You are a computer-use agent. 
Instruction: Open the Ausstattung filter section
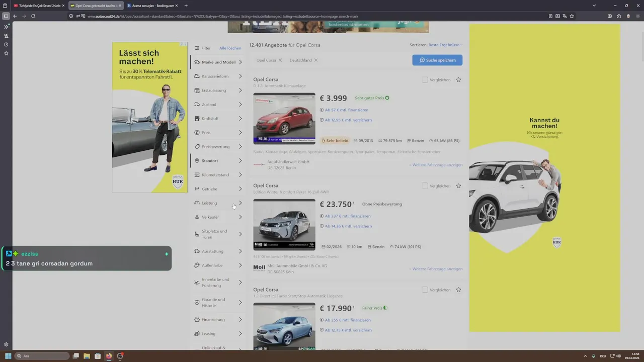[218, 251]
